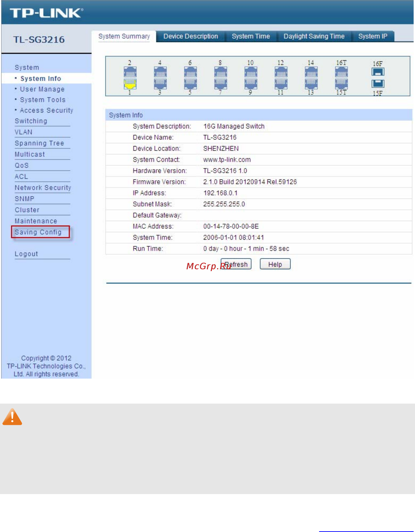Viewport: 415px width, 532px height.
Task: Click the Hardware Version value
Action: point(225,171)
